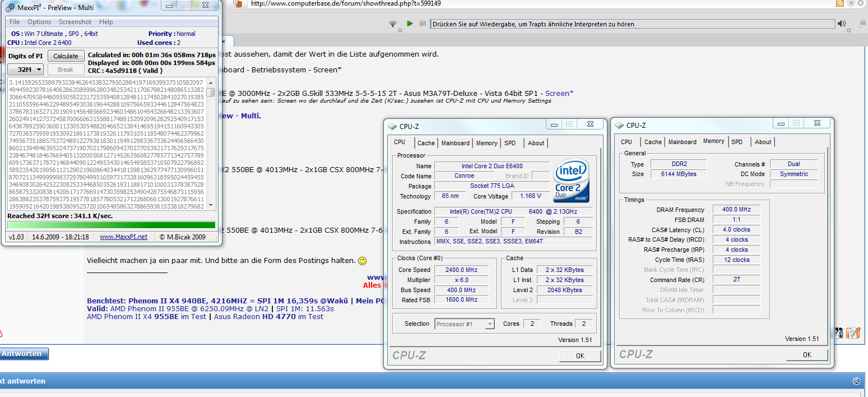Collapse the reply section with double chevron
The height and width of the screenshot is (397, 868).
click(x=856, y=381)
